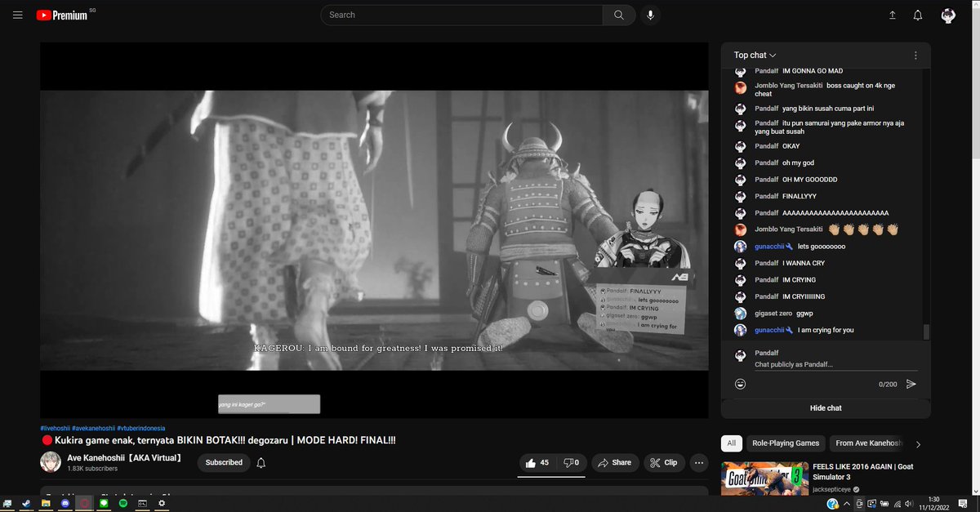Show hidden system tray icons chevron
Image resolution: width=980 pixels, height=512 pixels.
847,504
